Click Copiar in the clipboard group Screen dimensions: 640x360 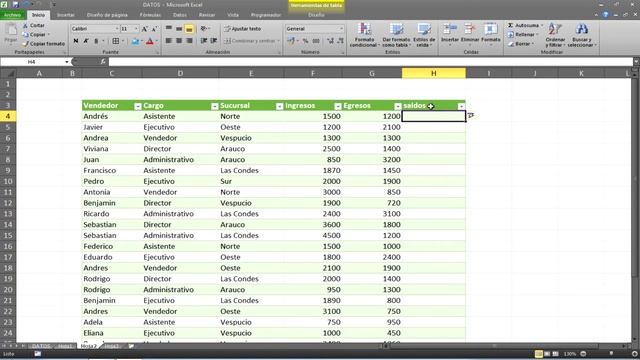pos(36,34)
